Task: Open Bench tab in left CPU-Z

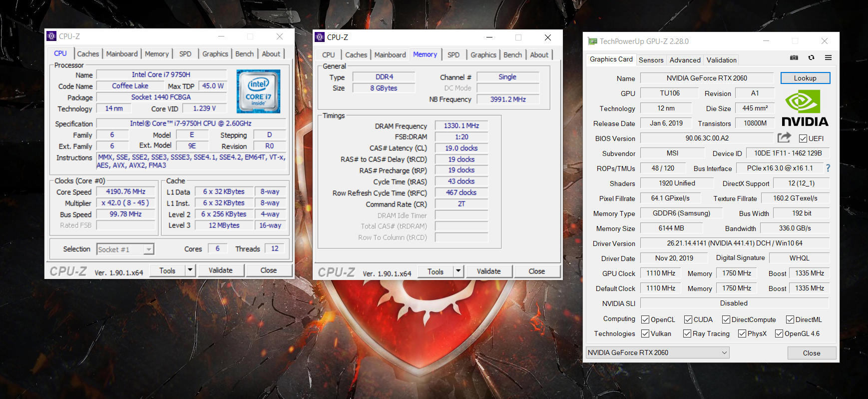Action: pyautogui.click(x=245, y=54)
